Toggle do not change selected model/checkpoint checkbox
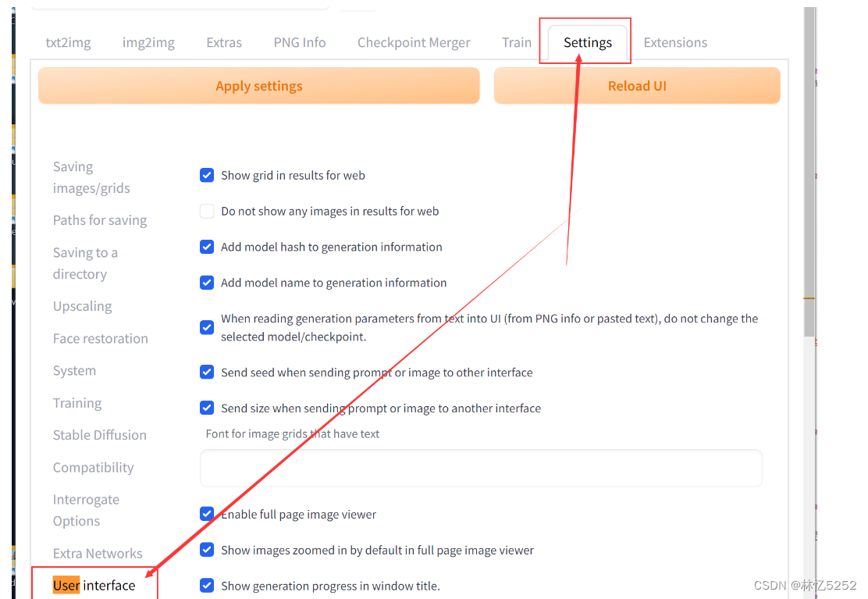The height and width of the screenshot is (599, 868). [207, 327]
